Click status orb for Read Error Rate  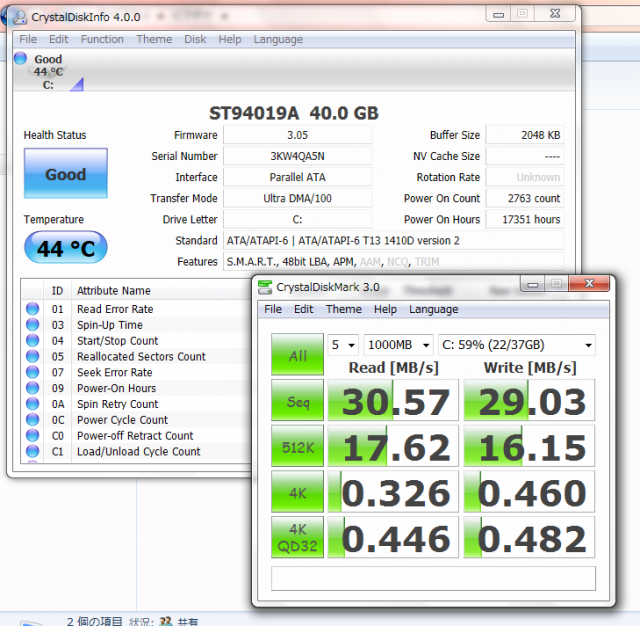33,309
